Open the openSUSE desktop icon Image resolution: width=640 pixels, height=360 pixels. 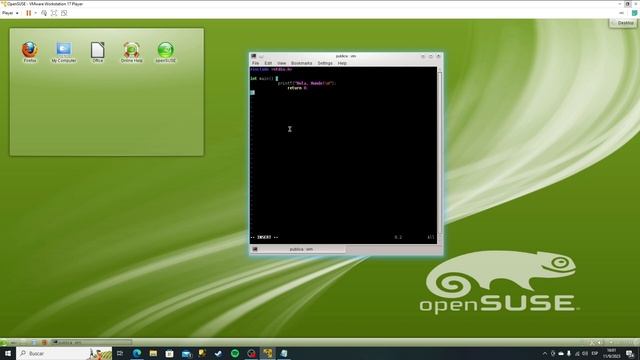[166, 52]
